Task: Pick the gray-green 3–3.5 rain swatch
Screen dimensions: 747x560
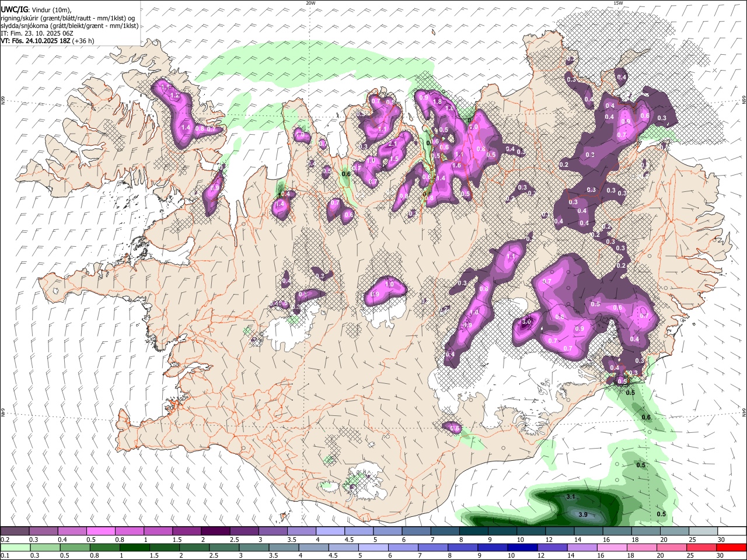Action: [254, 547]
